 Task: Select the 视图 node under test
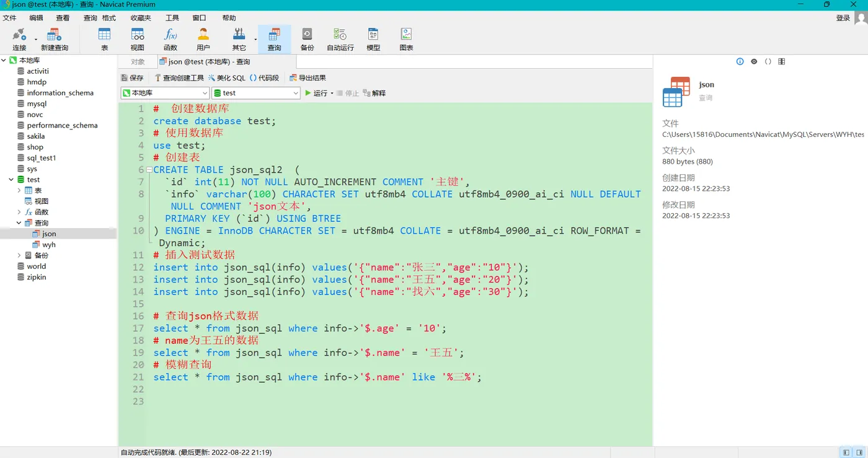(x=42, y=201)
